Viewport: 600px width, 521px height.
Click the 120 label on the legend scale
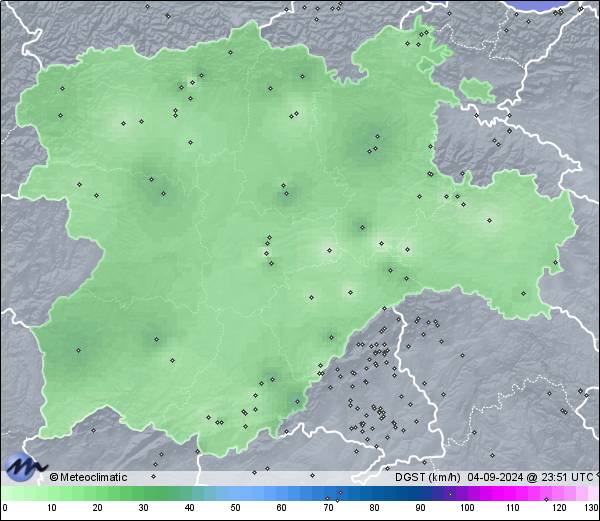pyautogui.click(x=559, y=508)
